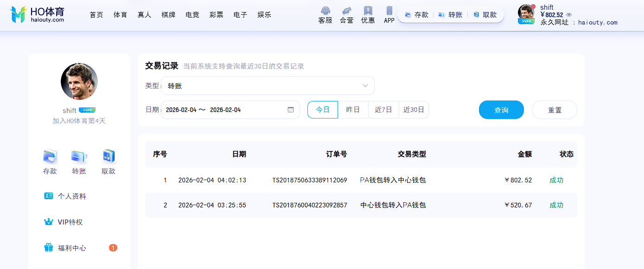The width and height of the screenshot is (644, 269).
Task: Click the 重置 reset button
Action: click(x=555, y=110)
